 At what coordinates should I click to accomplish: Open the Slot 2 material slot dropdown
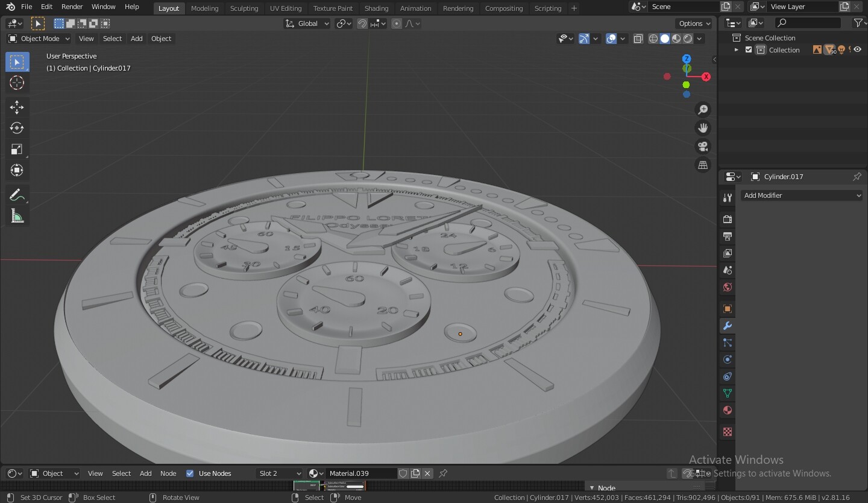tap(279, 473)
